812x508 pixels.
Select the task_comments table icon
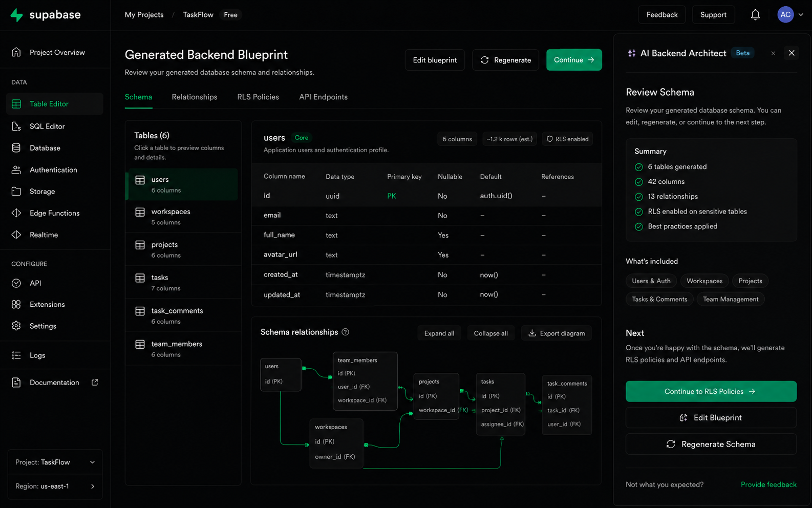click(140, 311)
